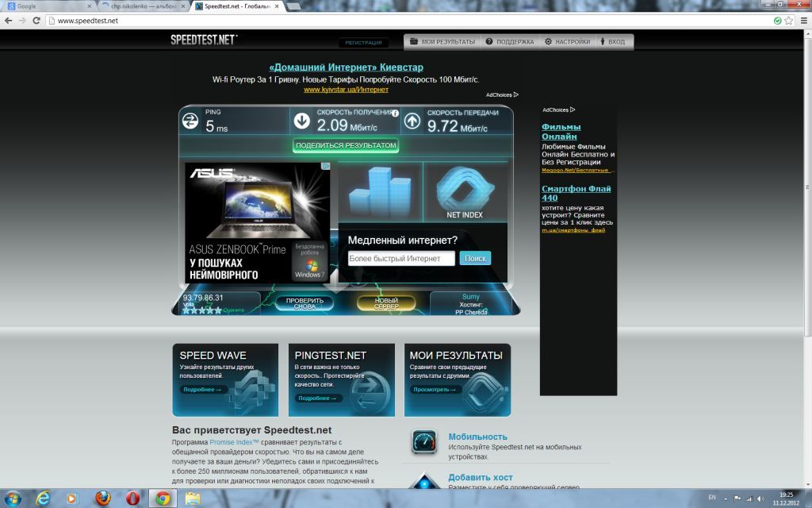
Task: Launch Opera from the taskbar
Action: (x=133, y=498)
